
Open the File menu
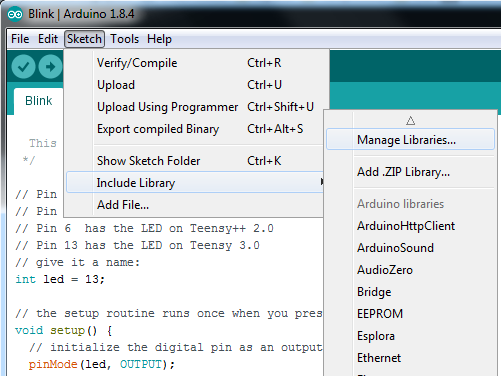tap(20, 39)
